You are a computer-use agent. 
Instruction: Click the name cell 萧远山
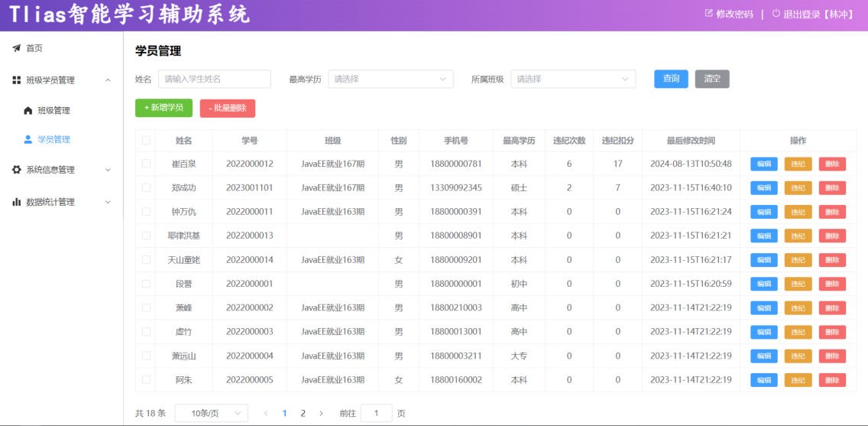[x=184, y=356]
